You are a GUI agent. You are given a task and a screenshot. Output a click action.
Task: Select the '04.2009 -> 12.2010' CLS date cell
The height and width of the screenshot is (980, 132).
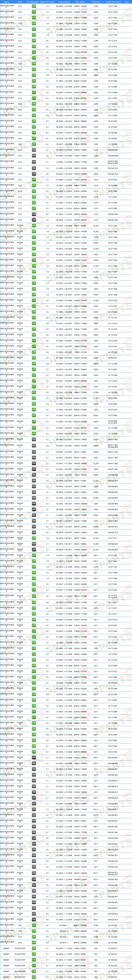pyautogui.click(x=64, y=220)
